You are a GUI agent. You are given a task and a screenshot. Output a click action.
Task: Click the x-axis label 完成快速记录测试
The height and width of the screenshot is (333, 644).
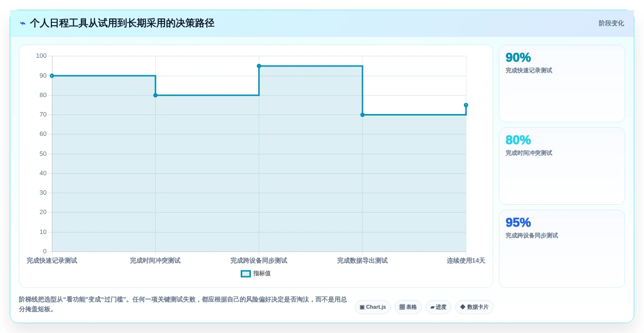(x=52, y=261)
